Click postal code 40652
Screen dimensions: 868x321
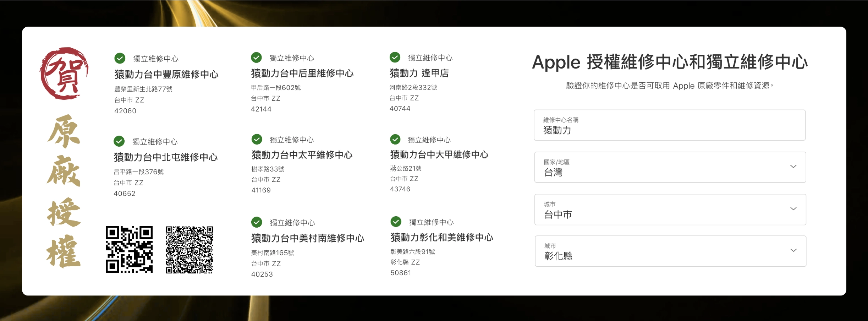point(125,194)
